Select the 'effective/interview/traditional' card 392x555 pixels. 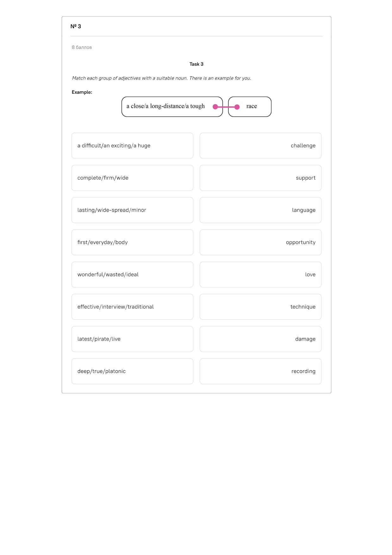[x=132, y=307]
